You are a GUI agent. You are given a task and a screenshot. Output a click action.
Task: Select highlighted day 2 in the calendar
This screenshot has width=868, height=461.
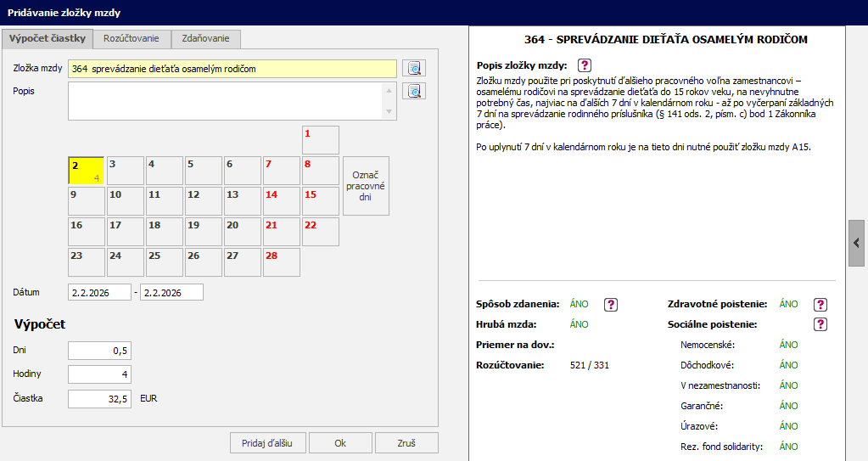pos(86,171)
